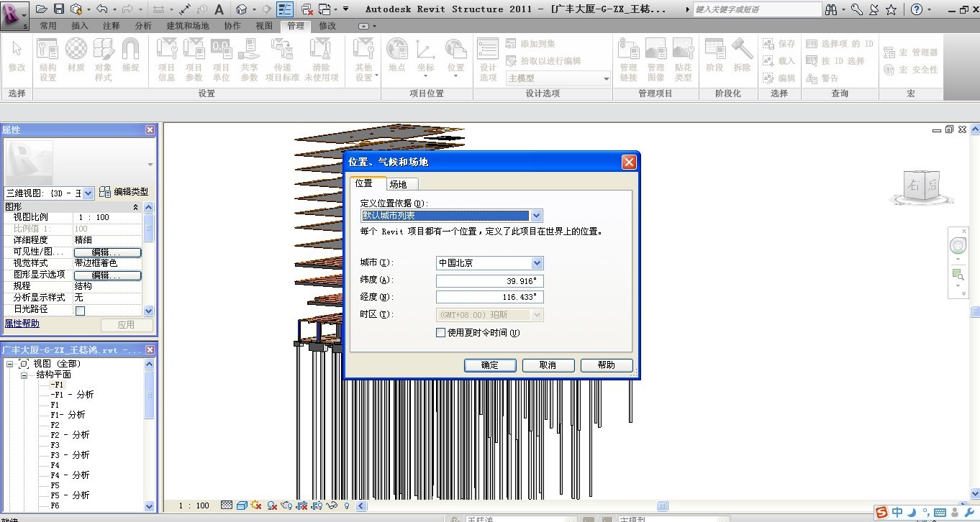Click the 经度 input field
980x522 pixels.
point(489,297)
